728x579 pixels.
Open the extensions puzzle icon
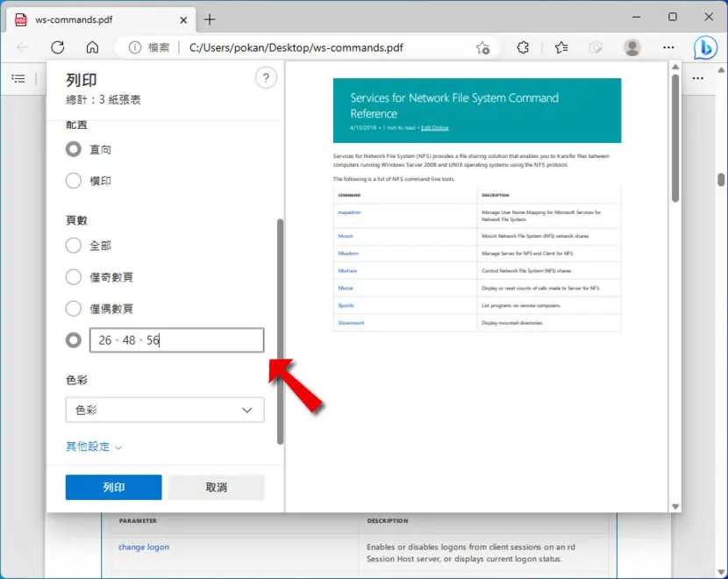coord(523,47)
